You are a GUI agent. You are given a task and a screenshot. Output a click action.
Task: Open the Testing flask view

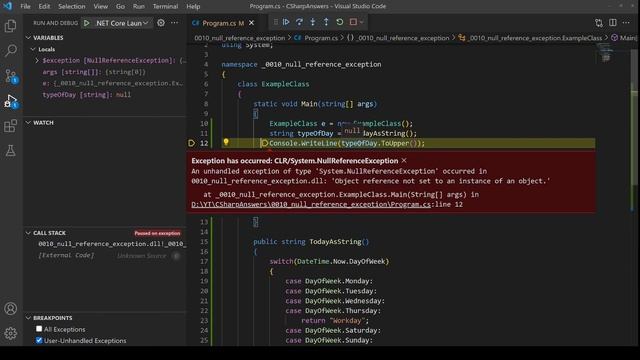pos(10,151)
